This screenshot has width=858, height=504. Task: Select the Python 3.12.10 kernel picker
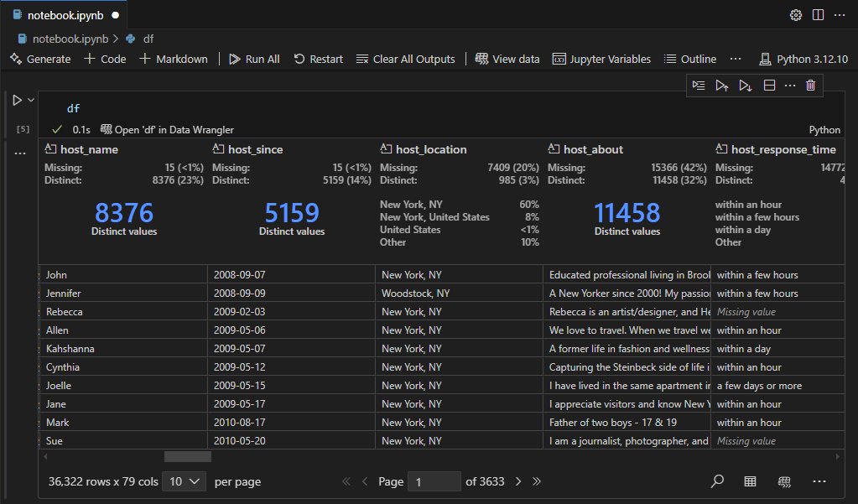coord(803,59)
